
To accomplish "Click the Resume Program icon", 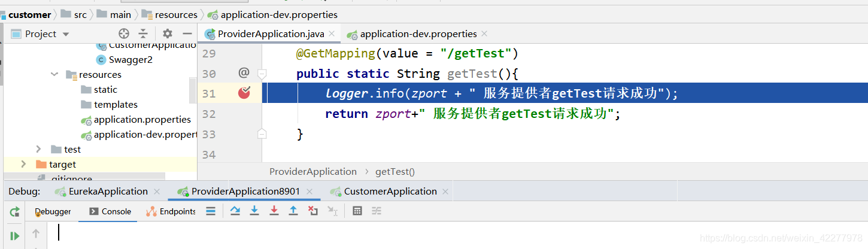I will 14,236.
